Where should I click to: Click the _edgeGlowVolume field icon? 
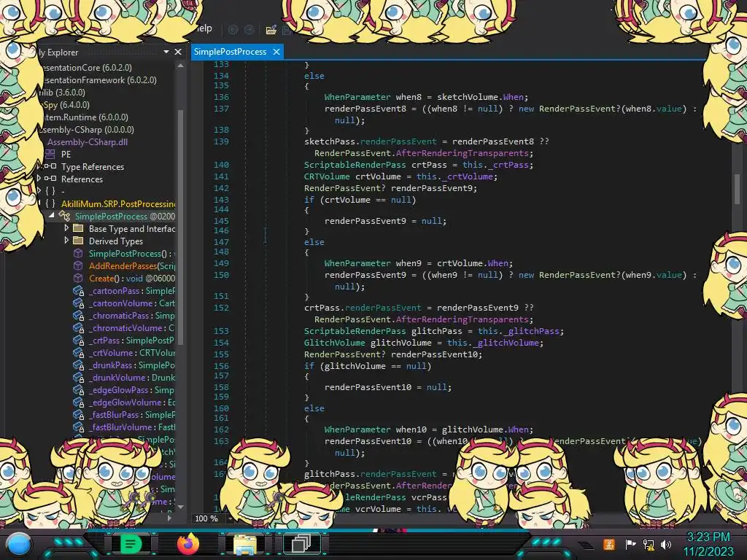(78, 402)
